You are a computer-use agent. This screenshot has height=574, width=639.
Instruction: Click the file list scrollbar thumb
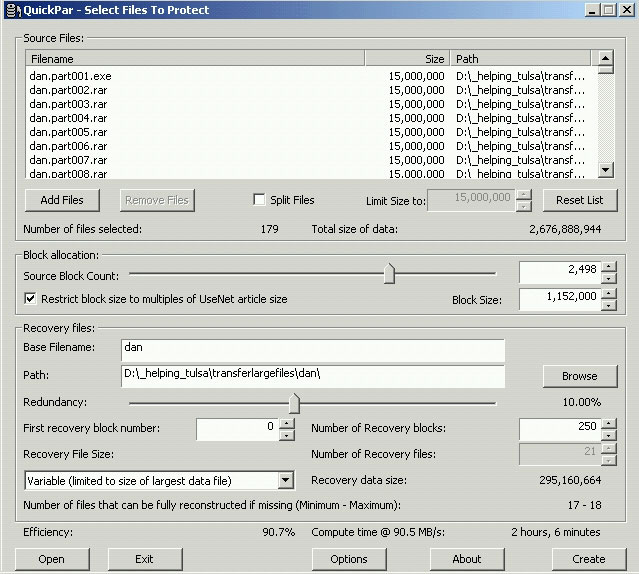pyautogui.click(x=606, y=69)
